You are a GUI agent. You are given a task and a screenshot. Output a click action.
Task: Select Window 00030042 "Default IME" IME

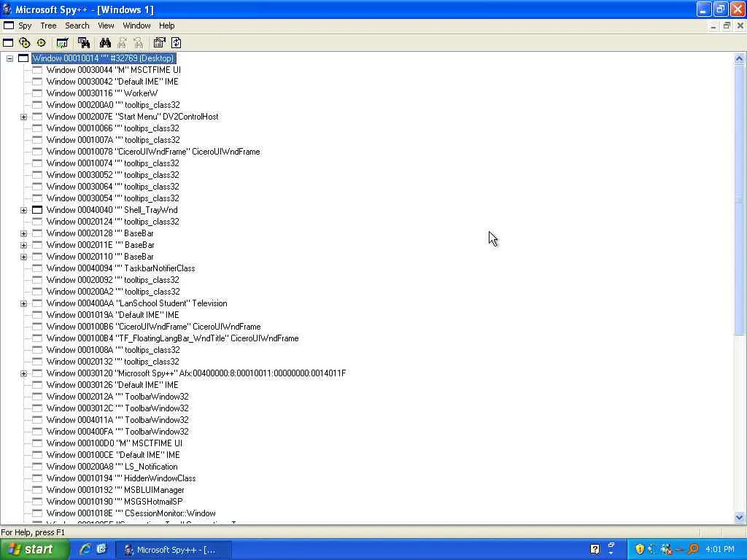tap(112, 82)
